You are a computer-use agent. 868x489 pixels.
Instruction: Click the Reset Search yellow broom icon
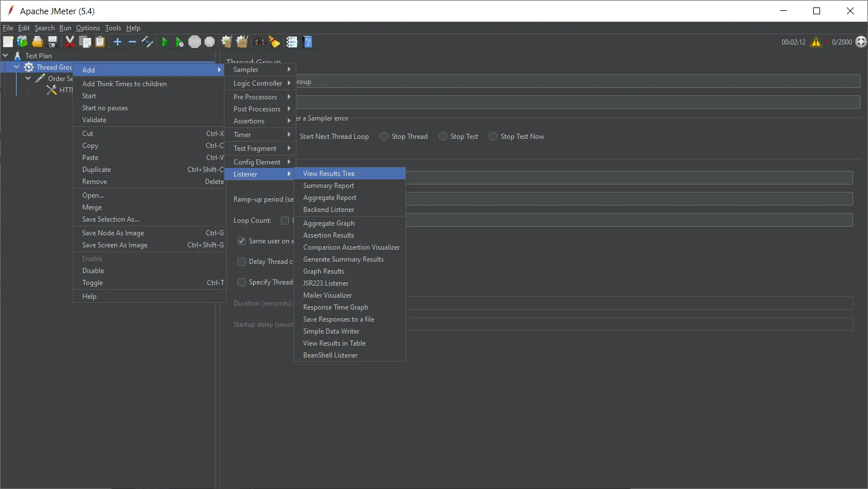click(275, 42)
